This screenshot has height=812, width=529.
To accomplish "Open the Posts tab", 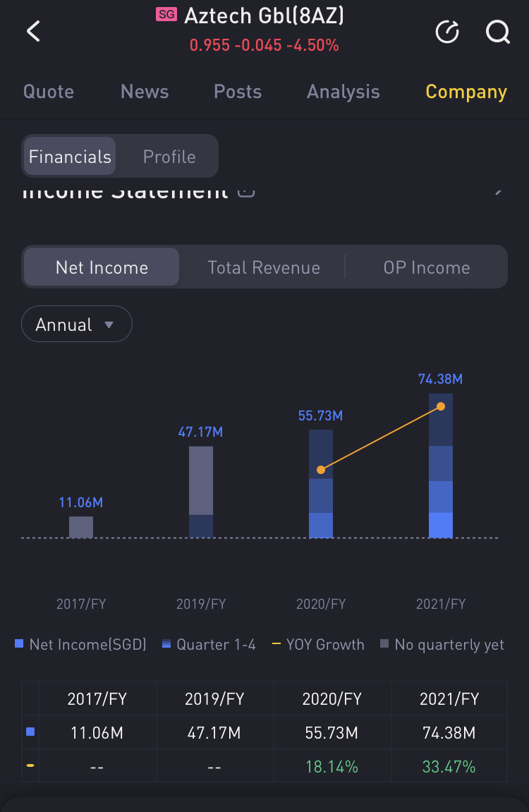I will pos(238,92).
